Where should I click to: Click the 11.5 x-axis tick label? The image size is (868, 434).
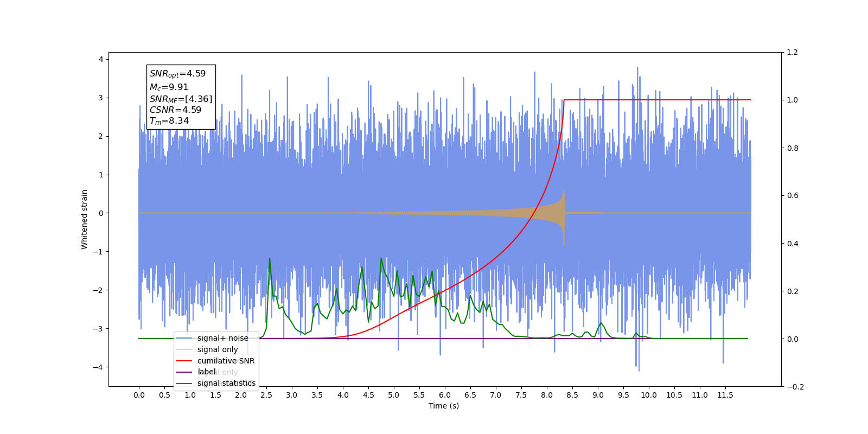725,395
